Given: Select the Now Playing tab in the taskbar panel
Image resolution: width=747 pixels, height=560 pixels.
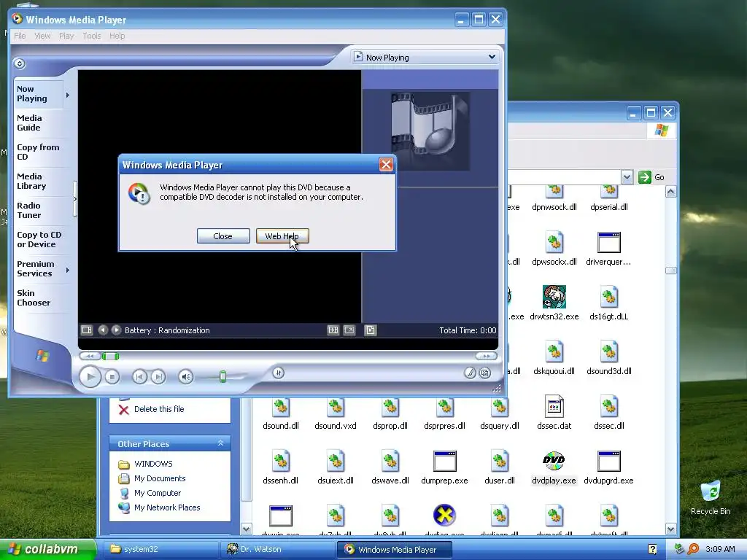Looking at the screenshot, I should [x=38, y=94].
